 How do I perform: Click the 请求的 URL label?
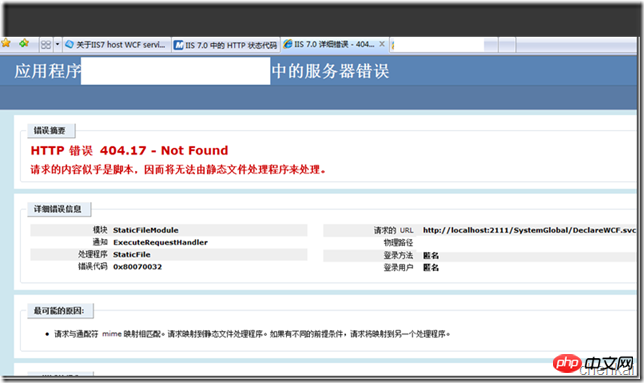click(393, 230)
